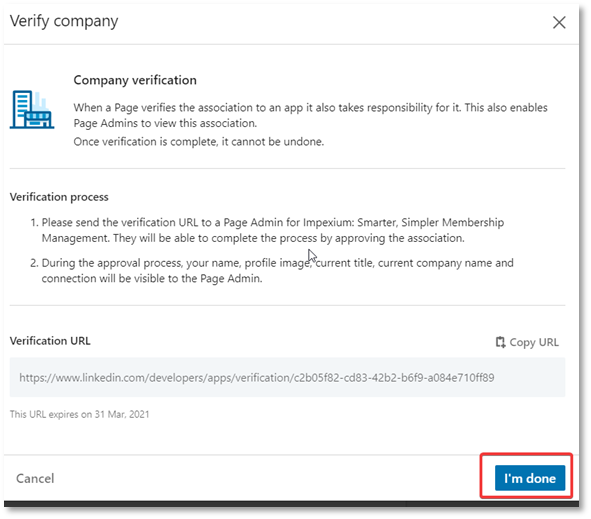Click the Verification process heading

(x=59, y=197)
